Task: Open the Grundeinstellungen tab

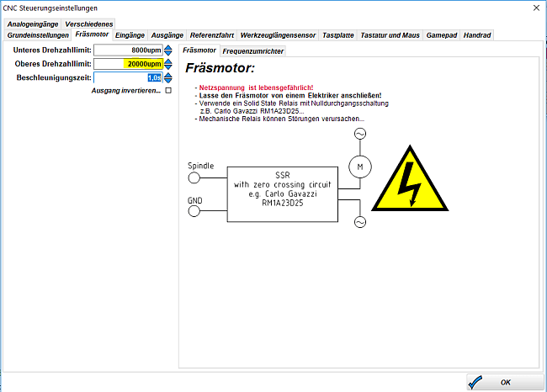Action: 38,35
